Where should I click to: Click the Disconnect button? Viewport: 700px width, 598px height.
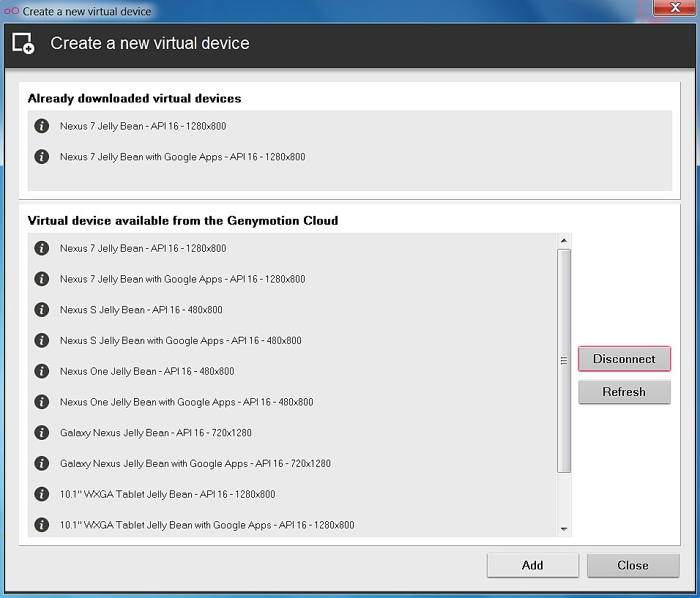[624, 359]
